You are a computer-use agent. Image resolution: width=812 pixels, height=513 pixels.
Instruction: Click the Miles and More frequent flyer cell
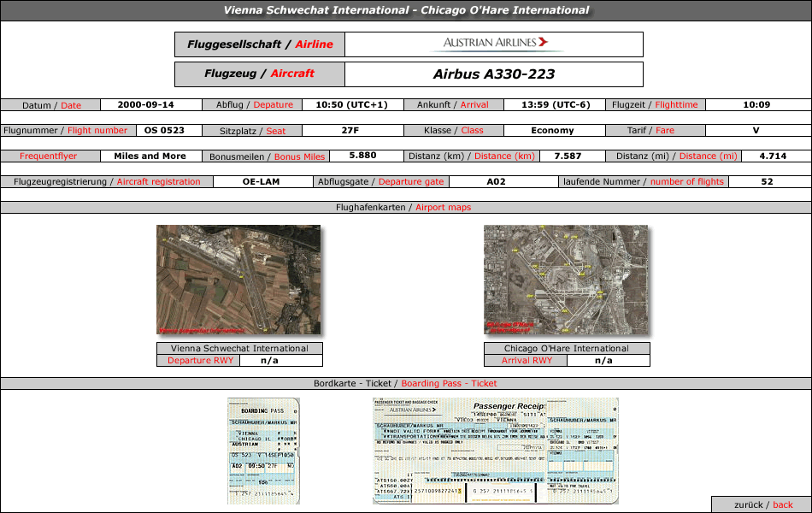coord(150,156)
